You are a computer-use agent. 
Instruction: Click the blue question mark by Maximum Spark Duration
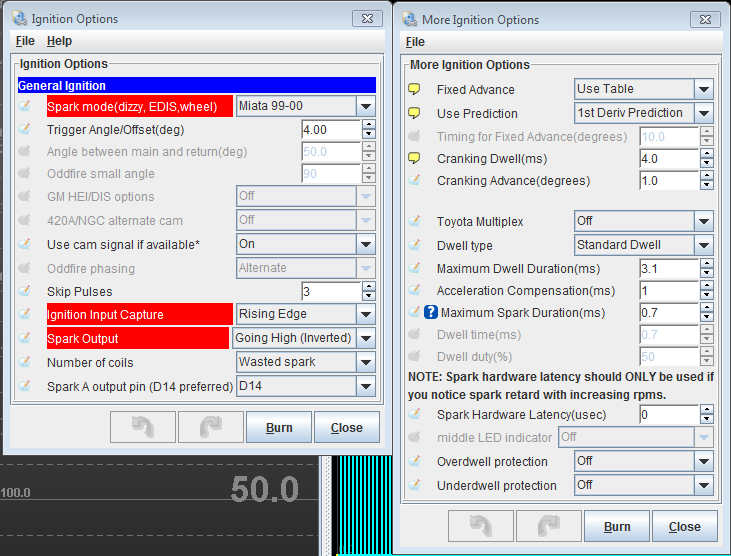tap(431, 312)
